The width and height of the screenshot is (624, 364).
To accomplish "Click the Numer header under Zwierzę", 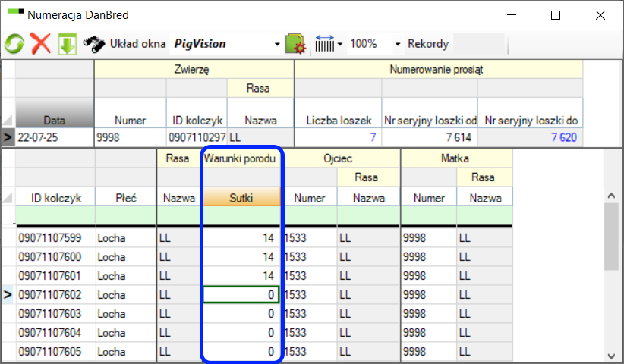I will [130, 112].
